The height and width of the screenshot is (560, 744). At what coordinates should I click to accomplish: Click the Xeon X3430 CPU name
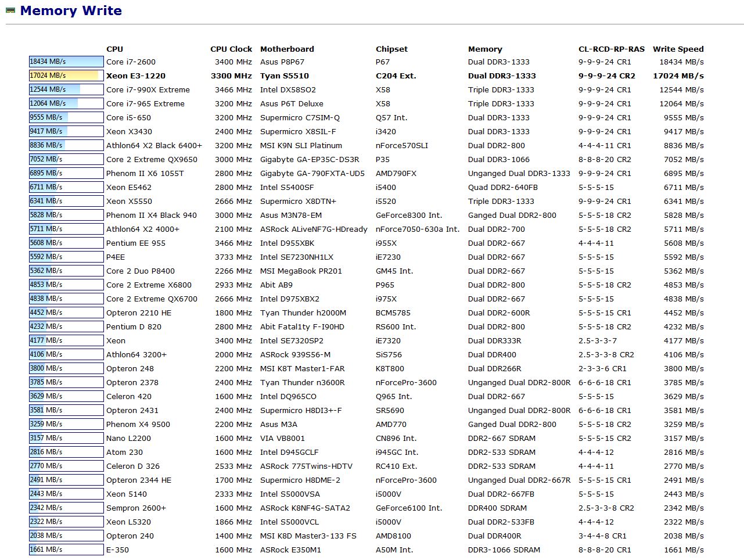point(128,131)
